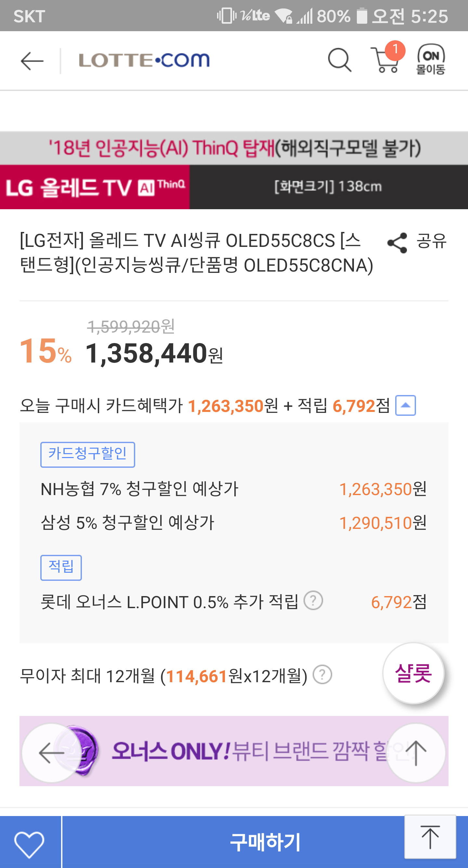468x868 pixels.
Task: Tap the LG 올레드 TV ThinQ banner
Action: pyautogui.click(x=234, y=170)
